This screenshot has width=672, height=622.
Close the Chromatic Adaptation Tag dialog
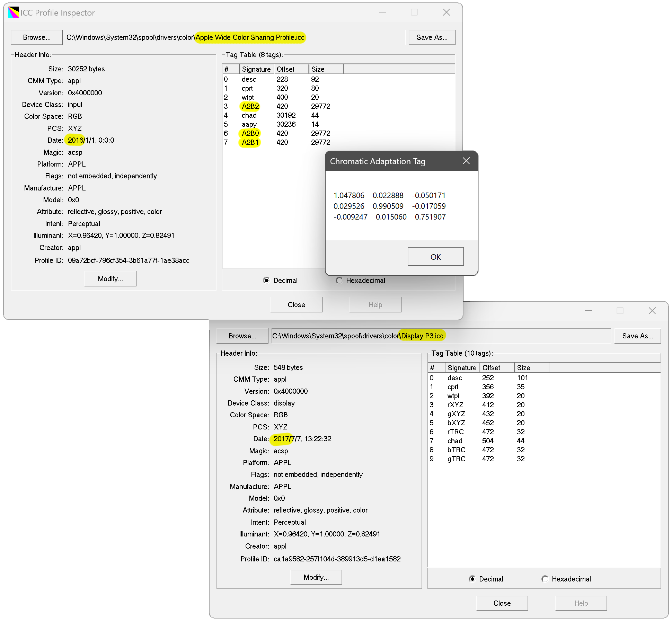[x=466, y=161]
